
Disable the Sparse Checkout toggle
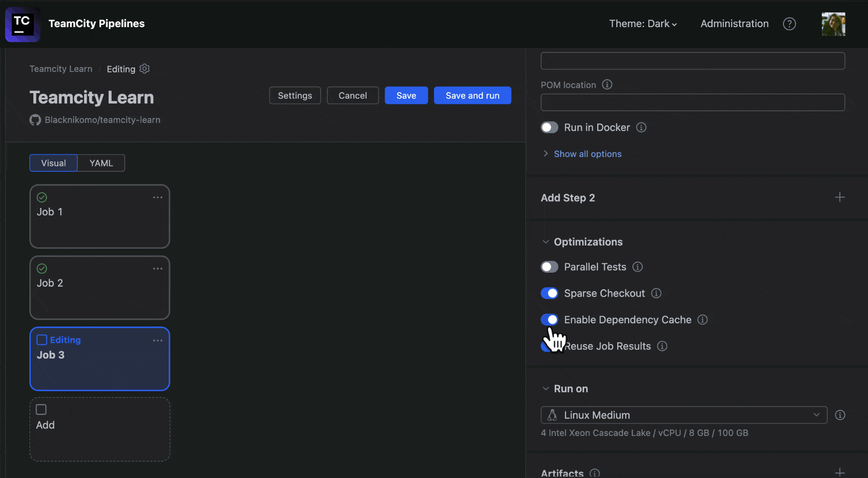tap(549, 293)
